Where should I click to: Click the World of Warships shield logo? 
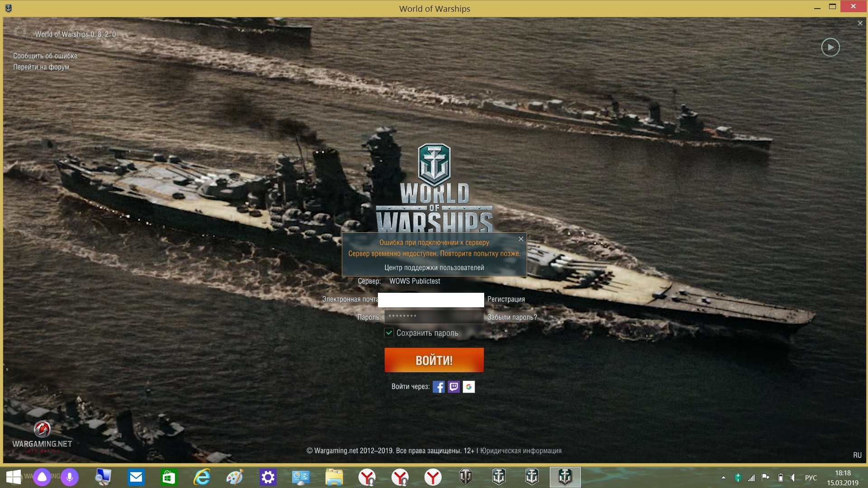[x=434, y=165]
